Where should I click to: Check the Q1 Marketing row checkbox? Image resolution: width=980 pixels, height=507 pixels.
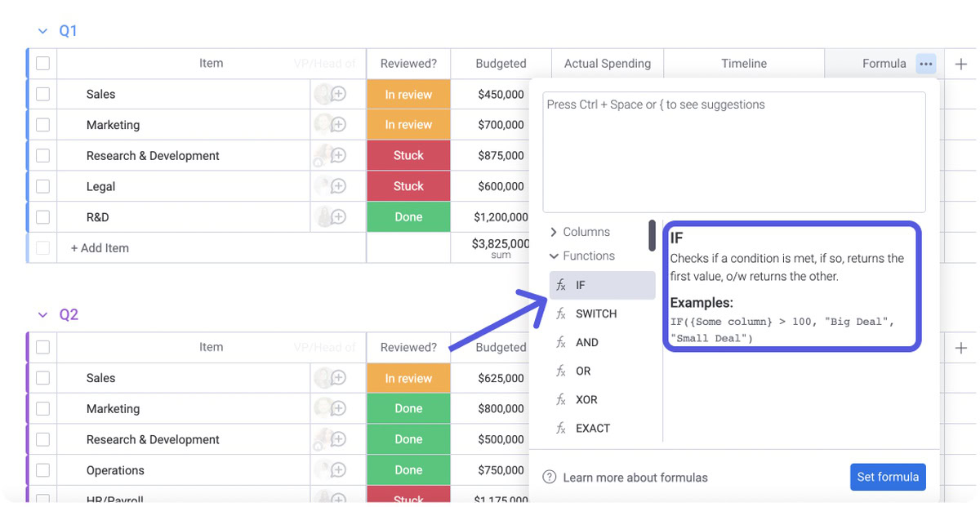(42, 125)
